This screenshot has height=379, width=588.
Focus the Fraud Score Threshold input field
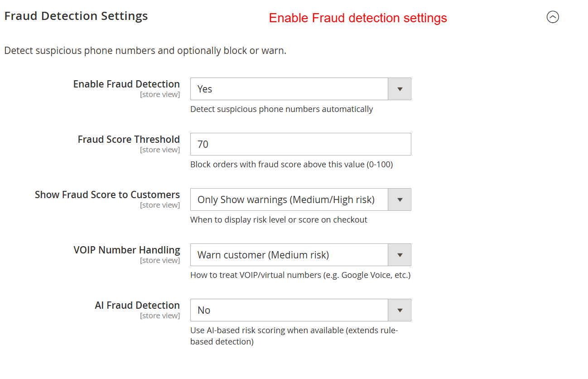[300, 144]
